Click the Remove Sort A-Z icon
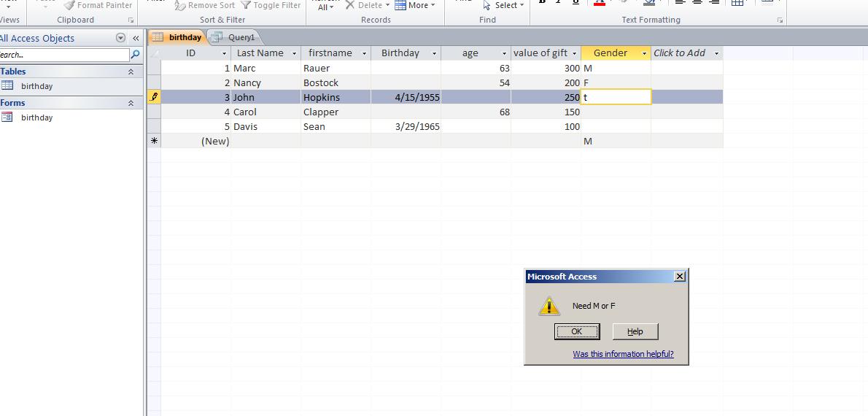This screenshot has height=416, width=868. coord(180,5)
